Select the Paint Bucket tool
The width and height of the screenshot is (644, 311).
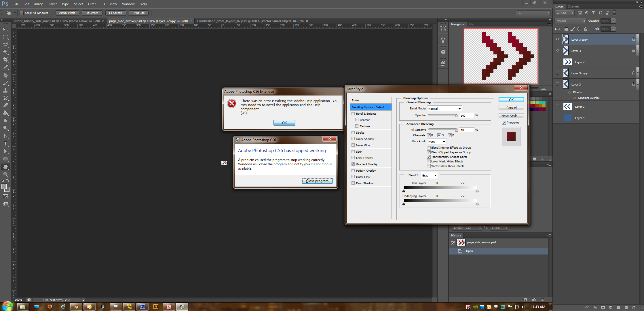[5, 113]
